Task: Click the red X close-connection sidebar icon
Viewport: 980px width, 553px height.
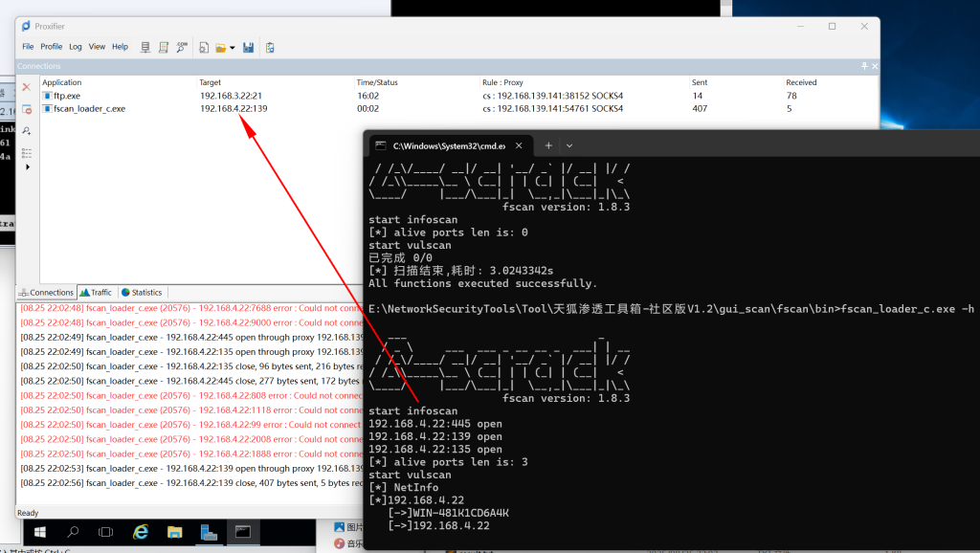Action: [26, 87]
